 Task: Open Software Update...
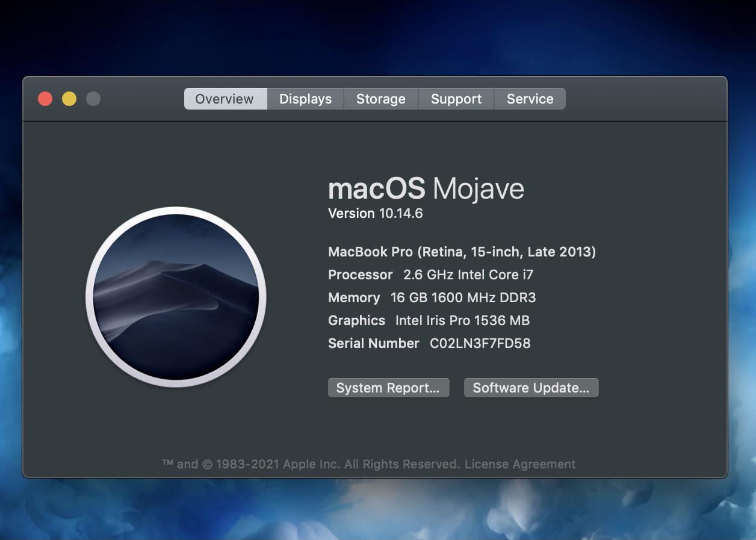coord(531,388)
